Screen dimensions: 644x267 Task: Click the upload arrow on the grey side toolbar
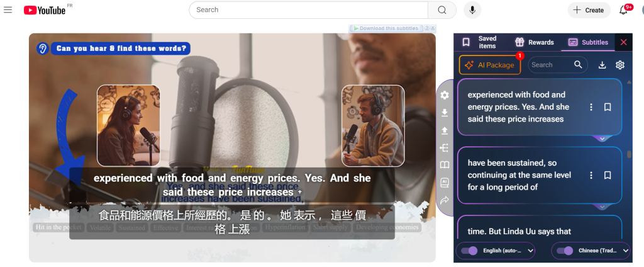coord(445,130)
